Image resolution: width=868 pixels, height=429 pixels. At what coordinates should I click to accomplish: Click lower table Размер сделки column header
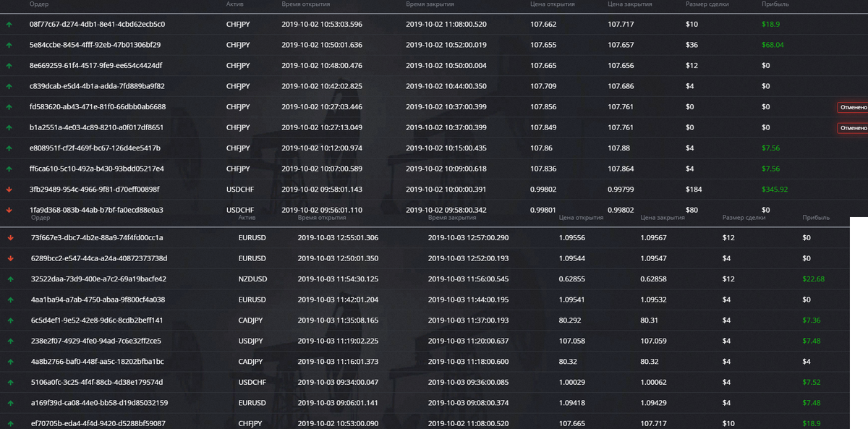(x=744, y=218)
